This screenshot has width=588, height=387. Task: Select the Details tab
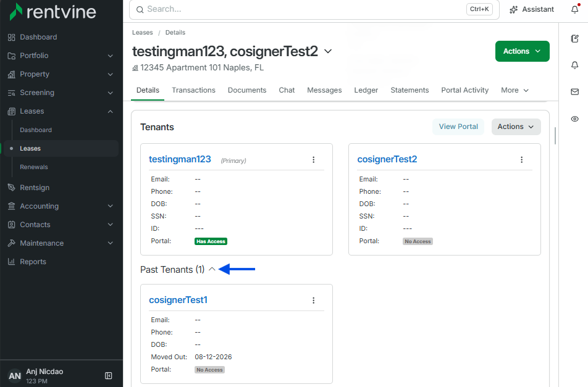(x=148, y=90)
